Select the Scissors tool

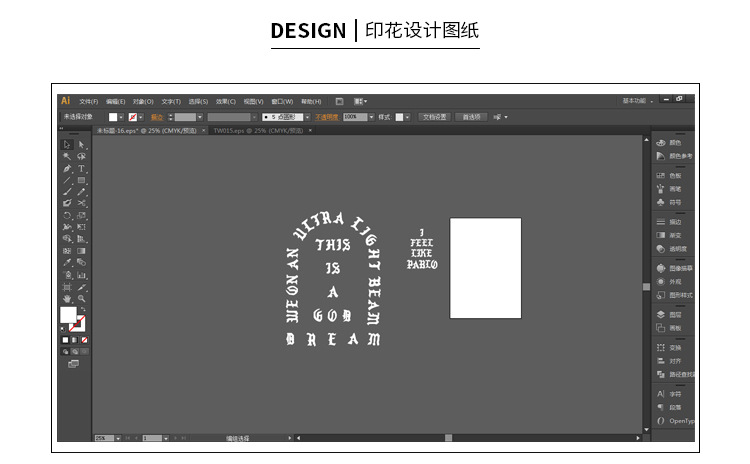coord(81,203)
